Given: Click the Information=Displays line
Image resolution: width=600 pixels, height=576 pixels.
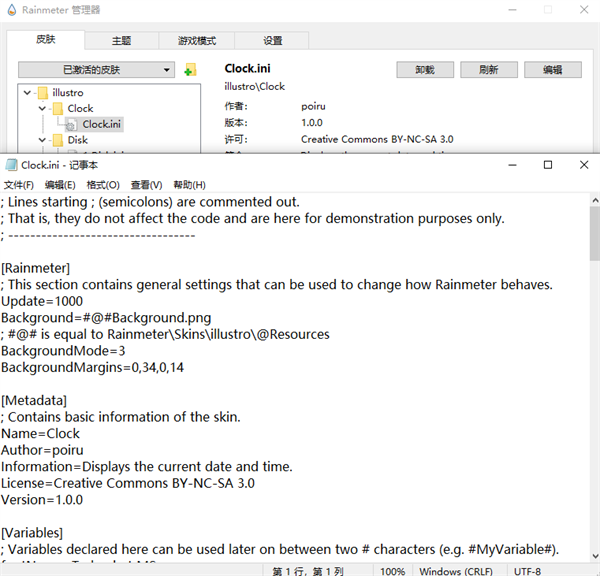Looking at the screenshot, I should [147, 467].
